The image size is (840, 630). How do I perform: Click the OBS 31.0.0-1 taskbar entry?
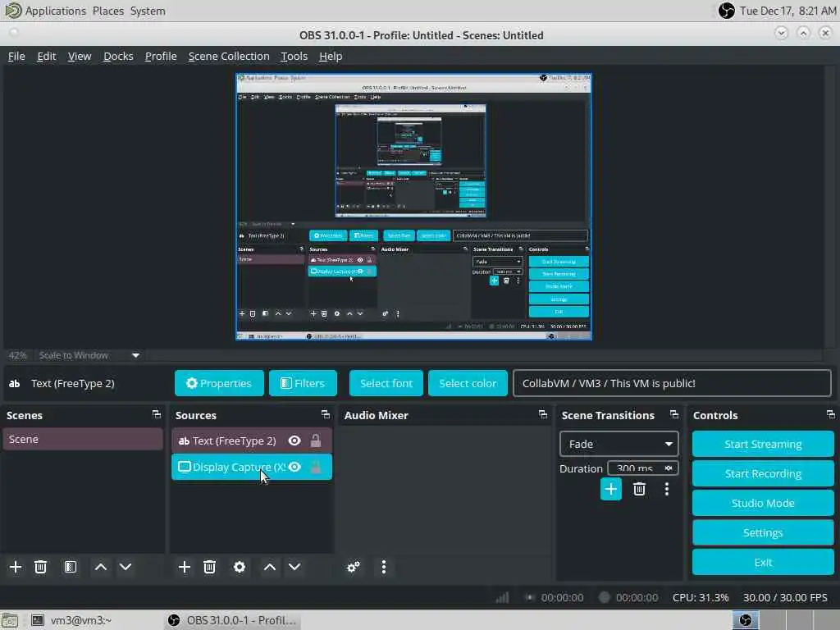point(231,620)
